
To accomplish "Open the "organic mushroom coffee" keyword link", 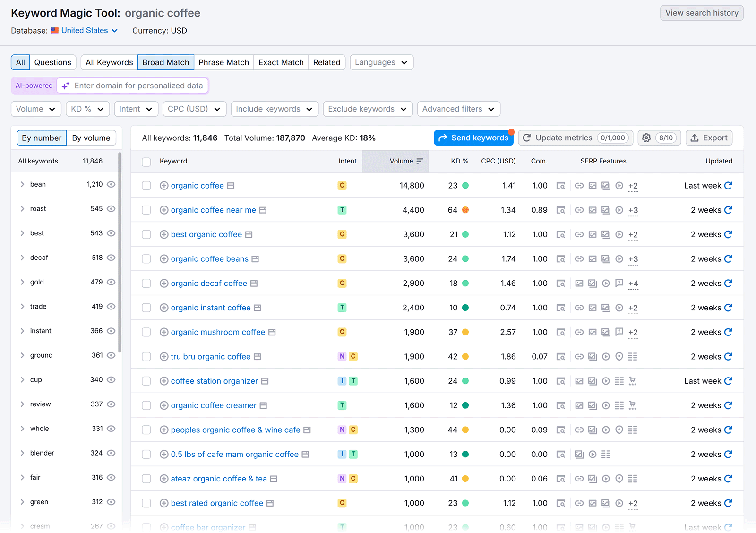I will click(218, 332).
